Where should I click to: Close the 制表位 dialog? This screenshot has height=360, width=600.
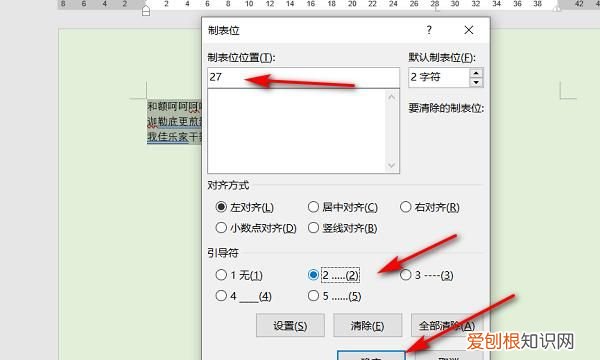coord(469,30)
